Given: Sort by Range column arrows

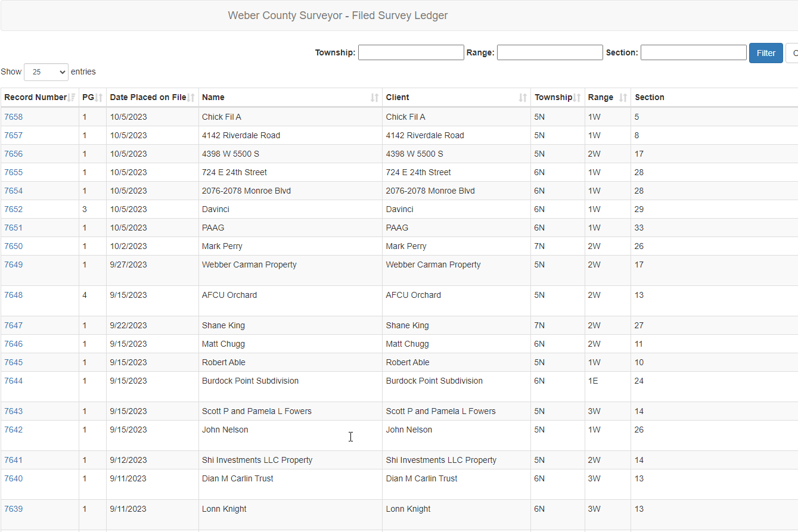Looking at the screenshot, I should pyautogui.click(x=623, y=98).
